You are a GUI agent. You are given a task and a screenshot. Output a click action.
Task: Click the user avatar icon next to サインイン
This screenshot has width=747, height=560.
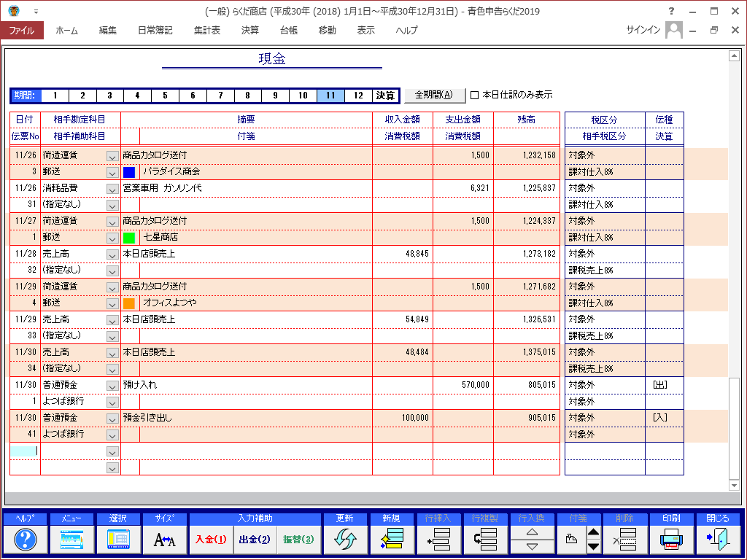(x=673, y=30)
